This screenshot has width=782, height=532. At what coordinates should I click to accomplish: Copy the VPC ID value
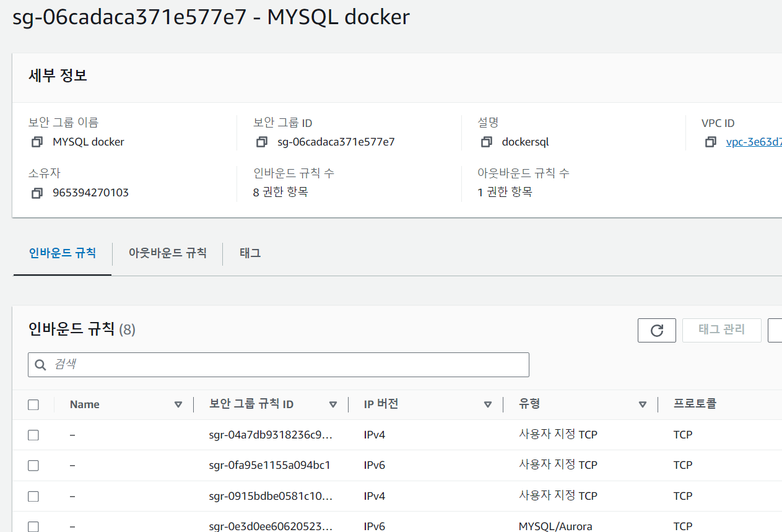click(x=710, y=142)
